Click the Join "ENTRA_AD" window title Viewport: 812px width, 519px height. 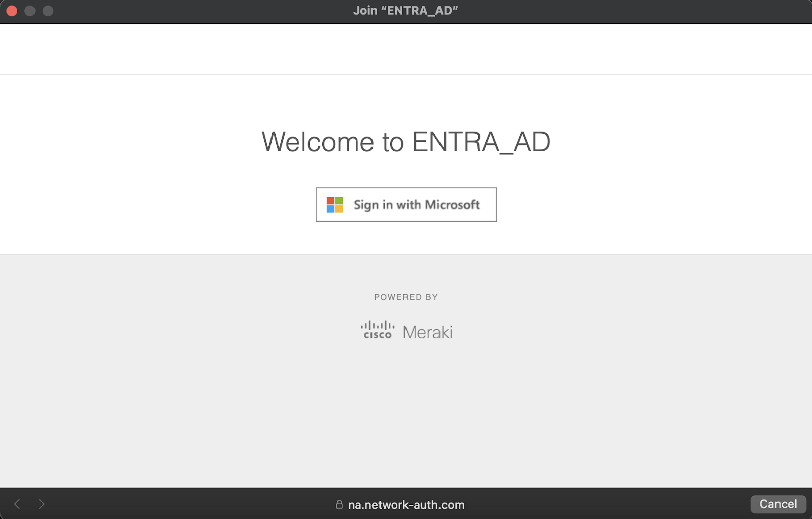click(x=405, y=11)
